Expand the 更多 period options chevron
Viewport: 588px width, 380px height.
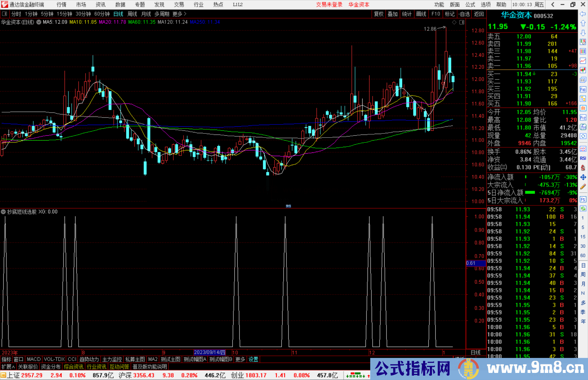pyautogui.click(x=185, y=14)
